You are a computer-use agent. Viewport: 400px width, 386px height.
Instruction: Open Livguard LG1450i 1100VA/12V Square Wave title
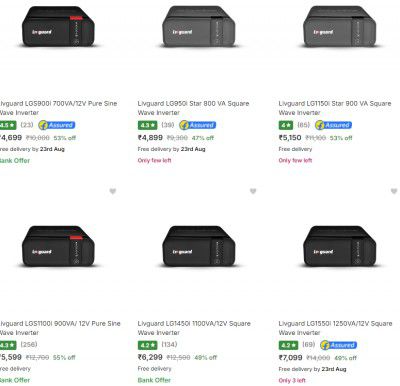point(194,328)
